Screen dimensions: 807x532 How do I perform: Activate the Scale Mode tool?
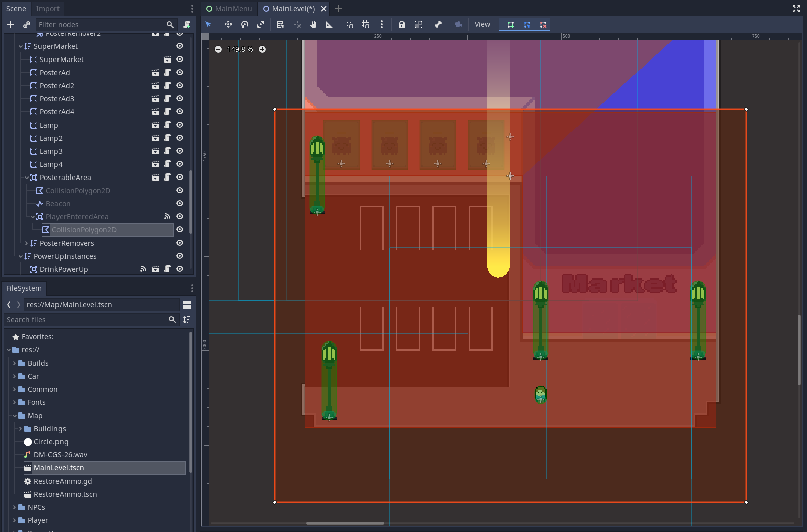261,24
